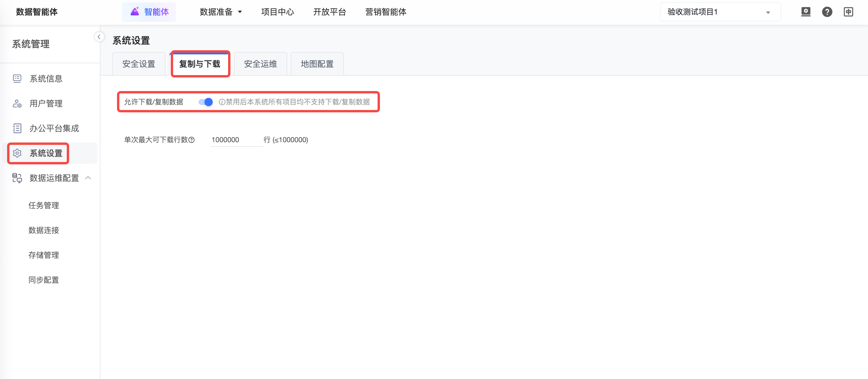The width and height of the screenshot is (868, 379).
Task: Open 开放平台 in top navigation
Action: pos(329,12)
